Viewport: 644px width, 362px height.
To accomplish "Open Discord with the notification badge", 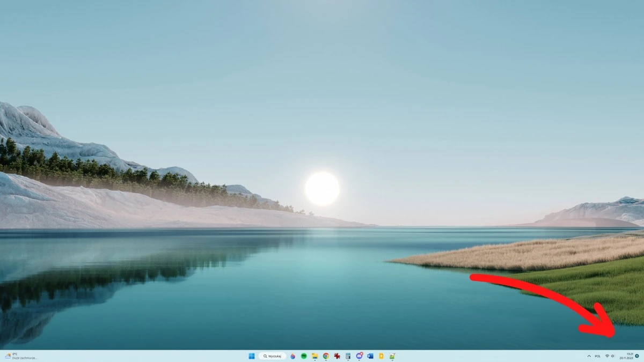I will [x=360, y=356].
